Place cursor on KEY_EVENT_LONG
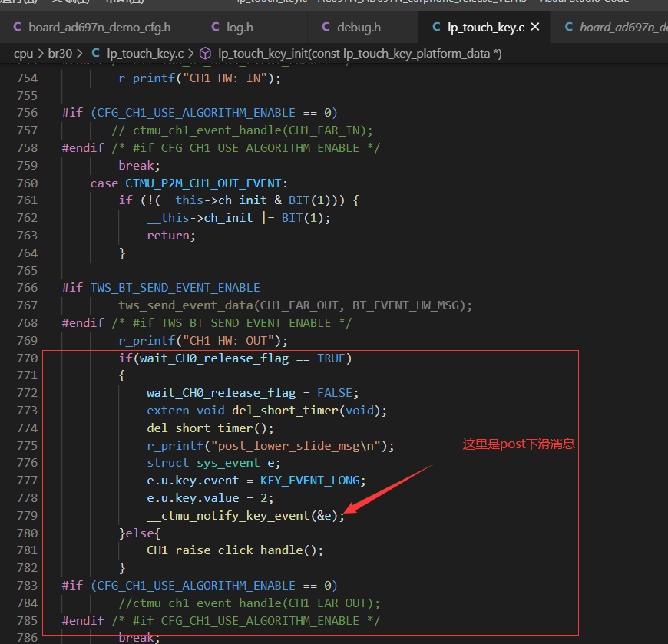 pos(309,481)
